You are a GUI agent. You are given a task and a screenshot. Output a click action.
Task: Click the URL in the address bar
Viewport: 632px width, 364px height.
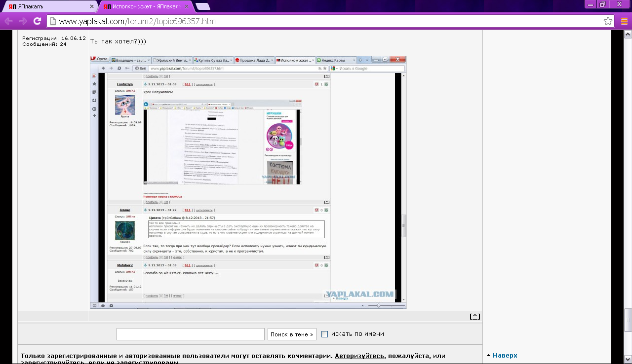[x=138, y=21]
